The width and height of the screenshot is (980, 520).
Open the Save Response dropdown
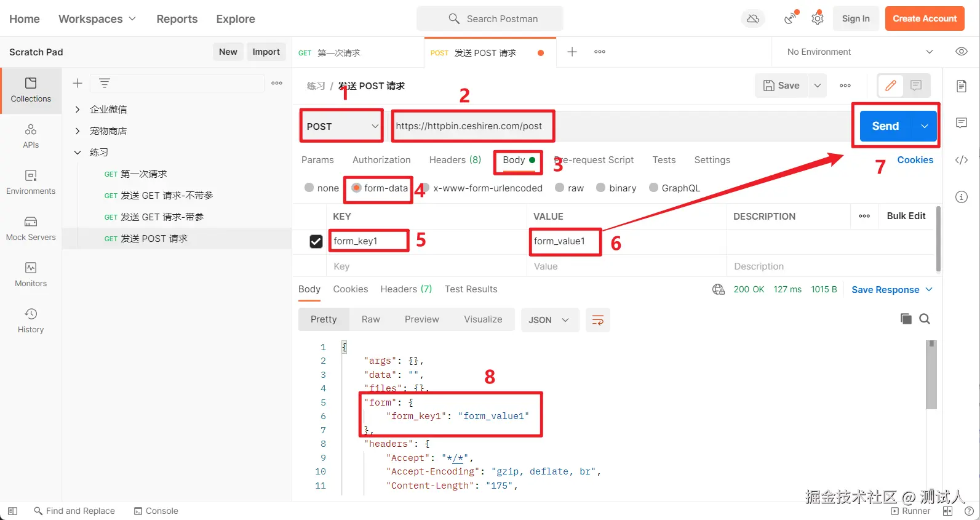tap(892, 289)
